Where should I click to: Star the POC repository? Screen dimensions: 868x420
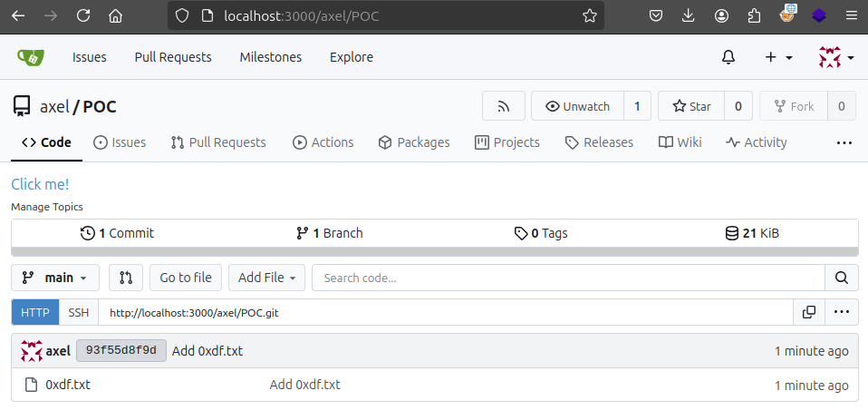coord(691,106)
